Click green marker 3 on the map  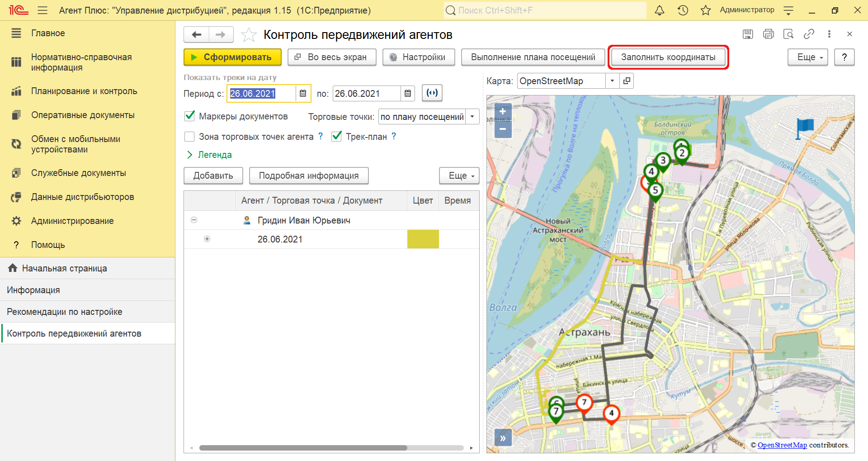tap(663, 162)
